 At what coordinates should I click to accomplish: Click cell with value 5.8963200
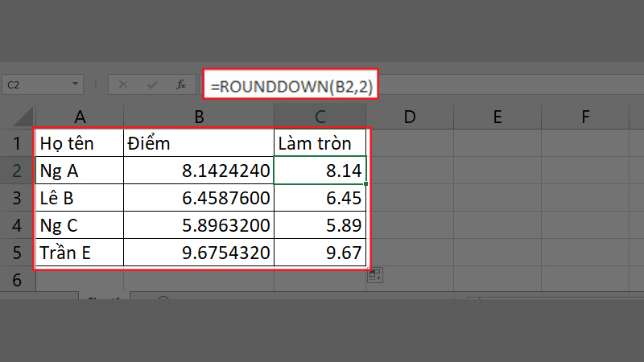199,225
